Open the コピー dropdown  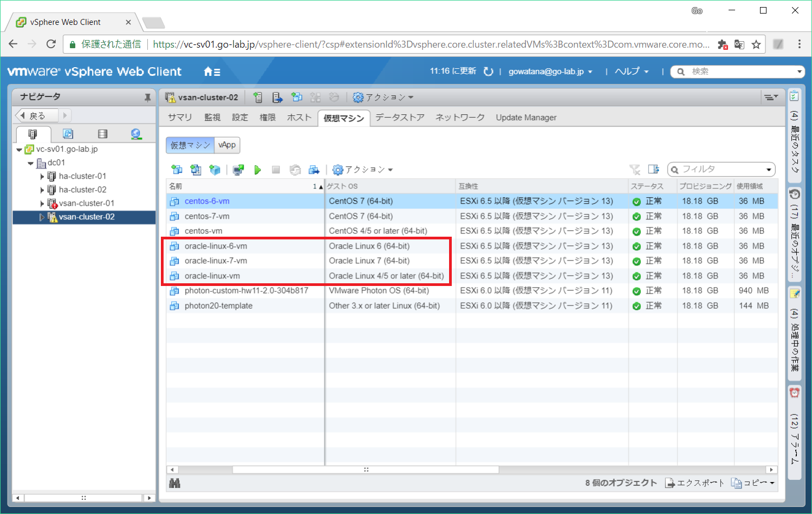[753, 483]
